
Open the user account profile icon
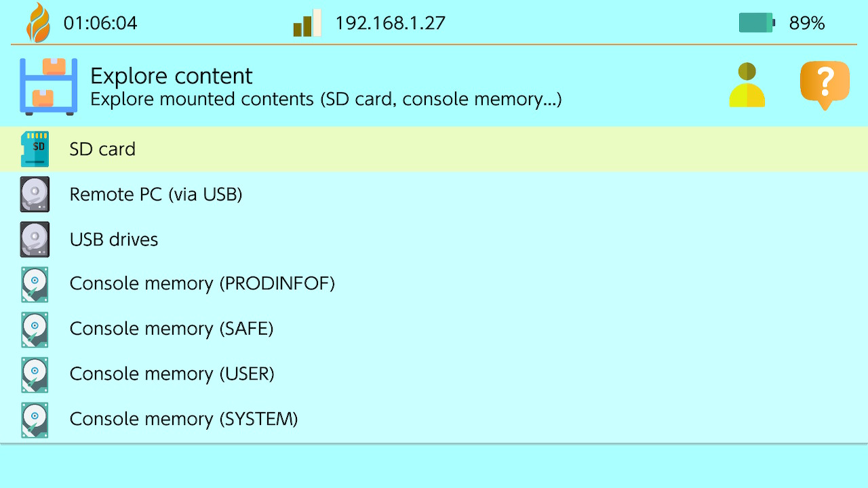(x=747, y=85)
